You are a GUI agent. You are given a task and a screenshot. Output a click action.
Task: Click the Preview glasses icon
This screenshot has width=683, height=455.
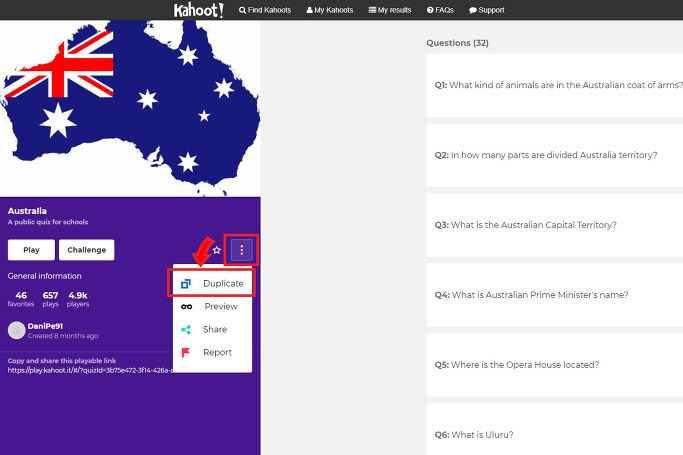[186, 307]
